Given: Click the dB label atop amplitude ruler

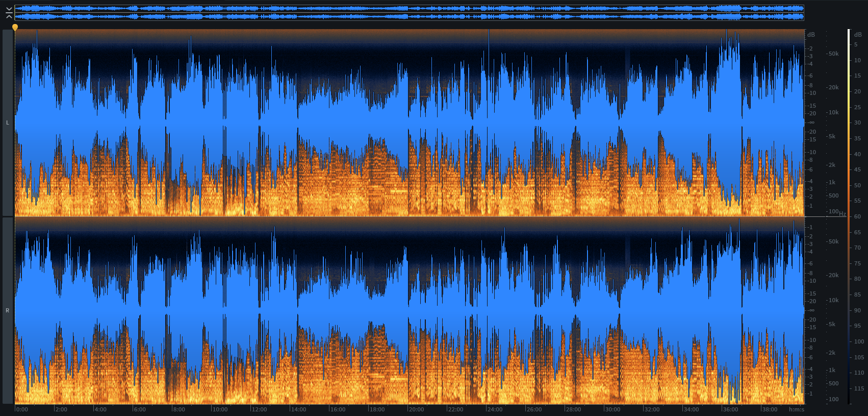Looking at the screenshot, I should 811,35.
